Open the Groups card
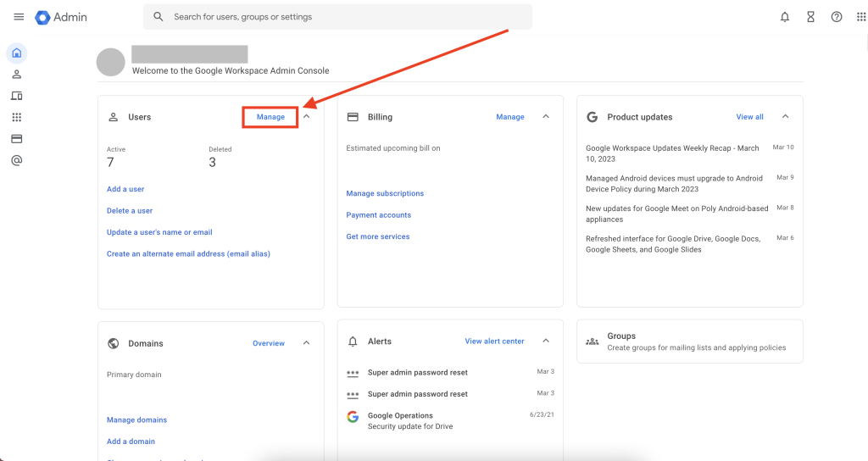The image size is (868, 461). click(x=689, y=342)
